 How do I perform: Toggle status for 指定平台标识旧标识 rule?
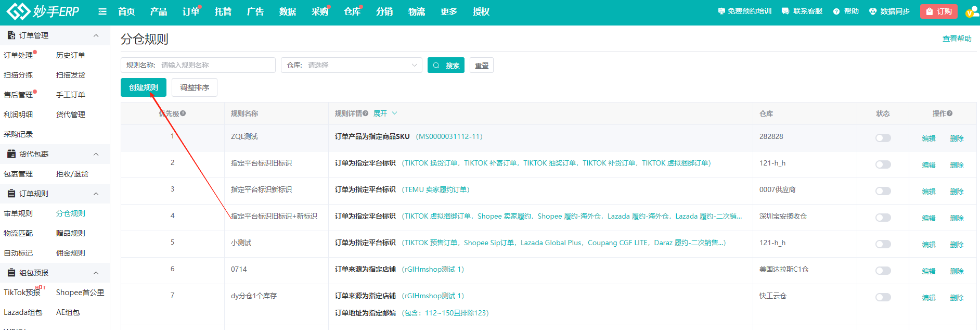point(883,164)
